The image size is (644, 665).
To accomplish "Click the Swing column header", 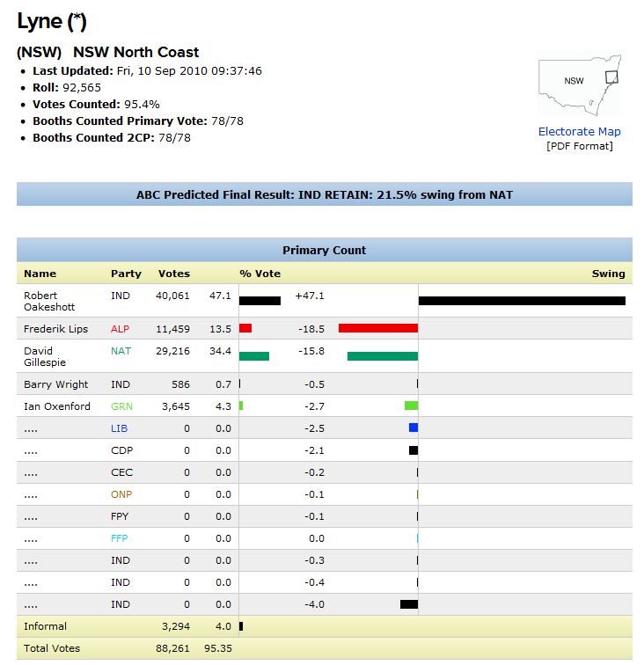I will pos(608,274).
